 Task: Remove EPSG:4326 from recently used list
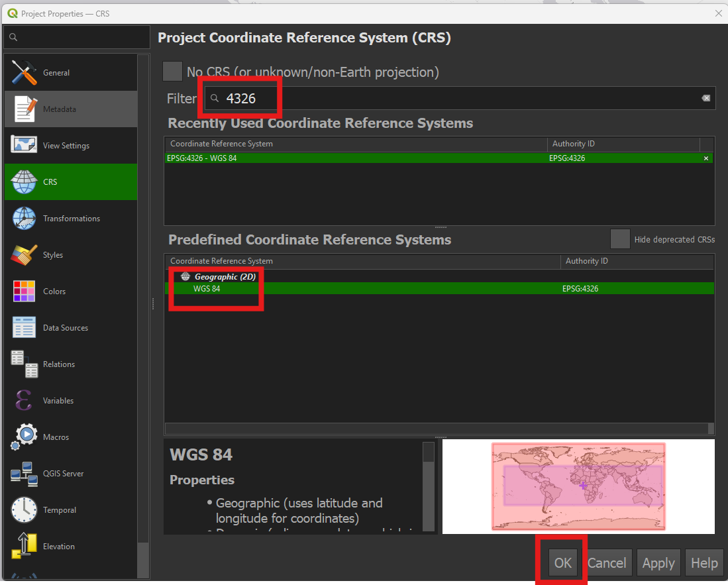tap(705, 158)
